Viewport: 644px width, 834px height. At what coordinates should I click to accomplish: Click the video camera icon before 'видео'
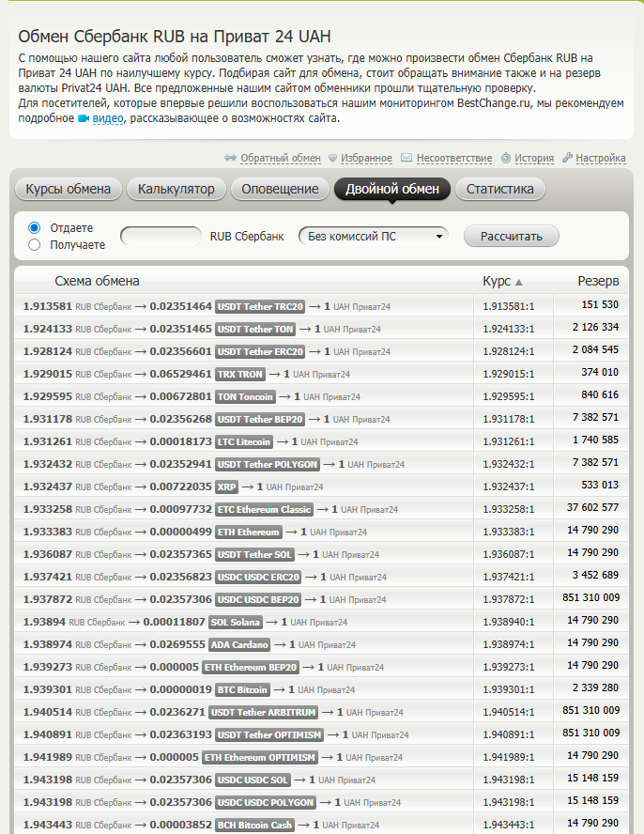click(x=83, y=118)
